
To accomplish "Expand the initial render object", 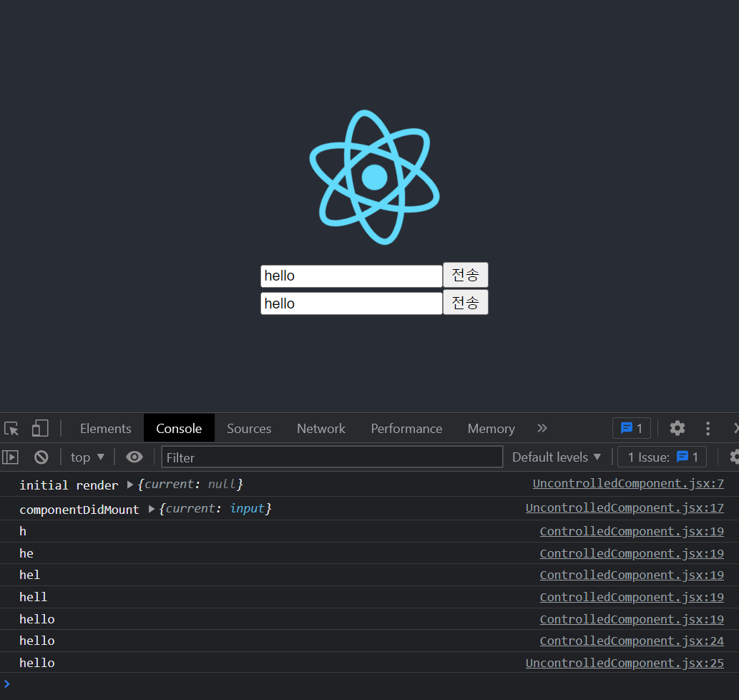I will click(x=130, y=485).
